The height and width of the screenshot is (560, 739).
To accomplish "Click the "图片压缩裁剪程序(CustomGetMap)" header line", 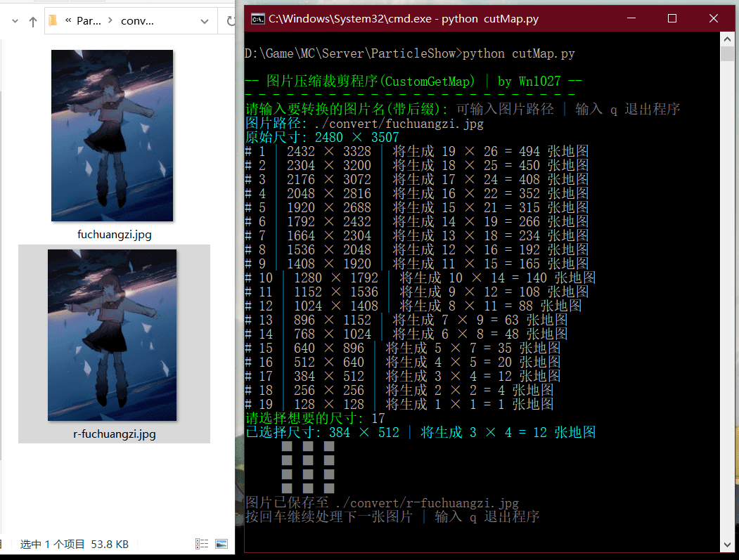I will (414, 82).
